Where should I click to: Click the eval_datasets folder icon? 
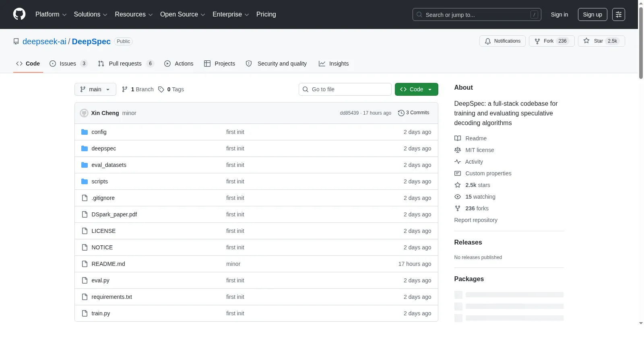pos(85,165)
